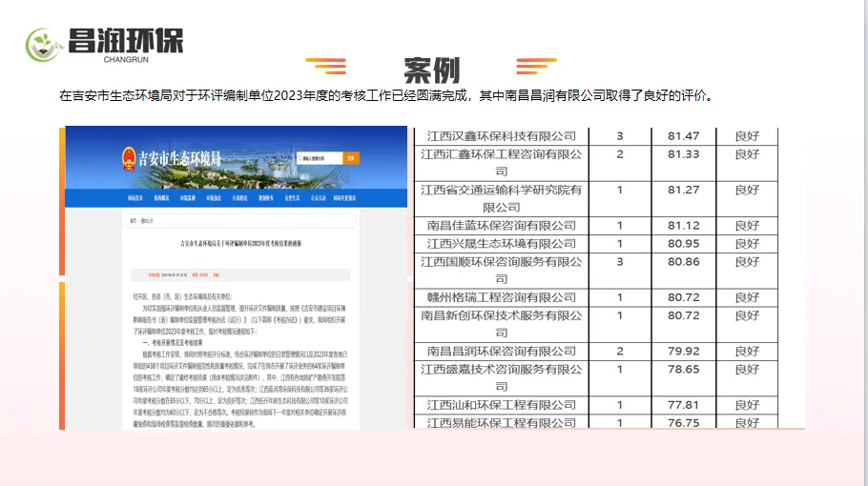Click the count 2 in 南昌昌润 row
This screenshot has width=868, height=486.
pyautogui.click(x=620, y=351)
